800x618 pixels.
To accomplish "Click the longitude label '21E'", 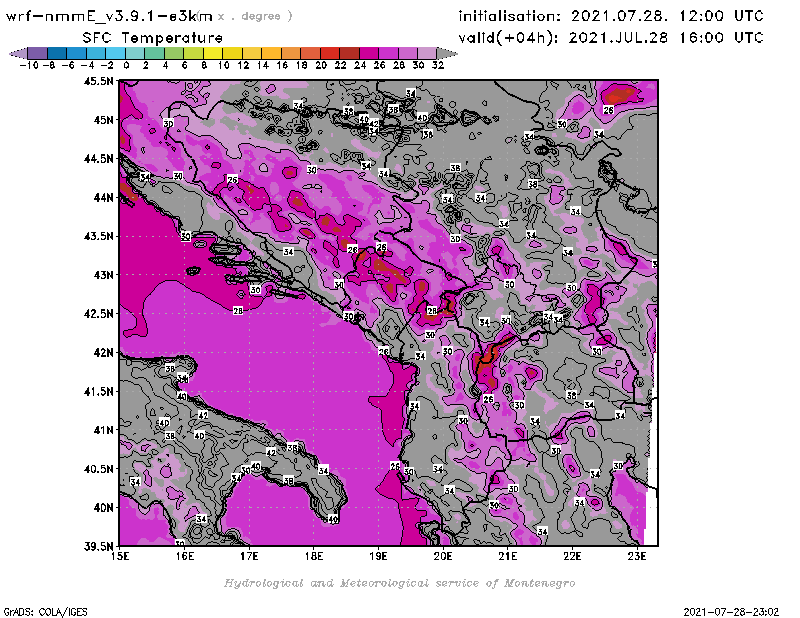I will pos(508,557).
